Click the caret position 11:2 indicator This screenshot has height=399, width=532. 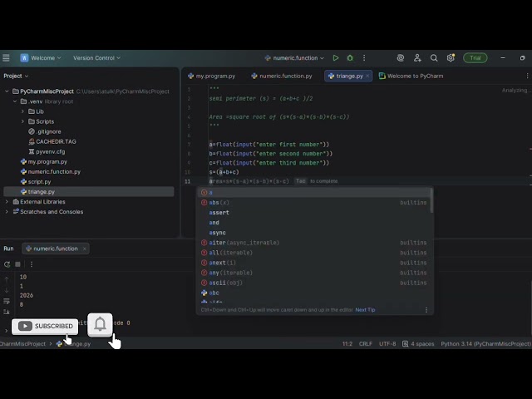tap(347, 343)
